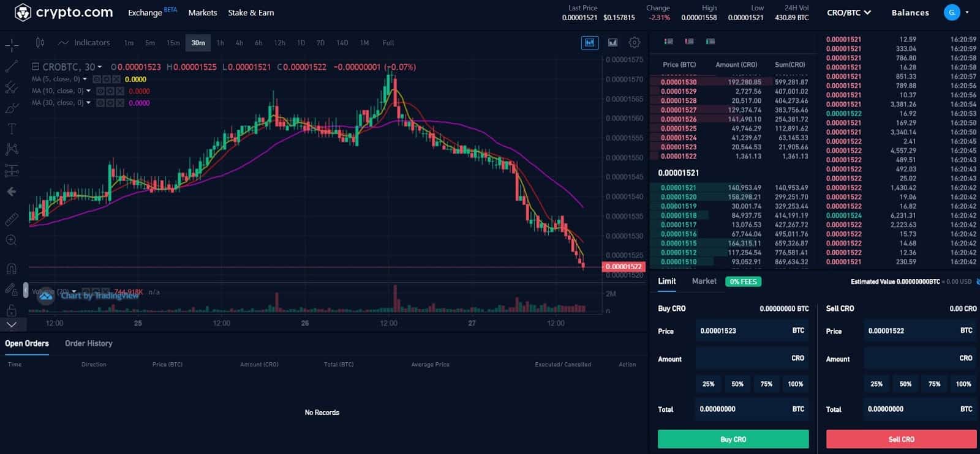Switch to Open Orders tab
The height and width of the screenshot is (454, 980).
27,343
